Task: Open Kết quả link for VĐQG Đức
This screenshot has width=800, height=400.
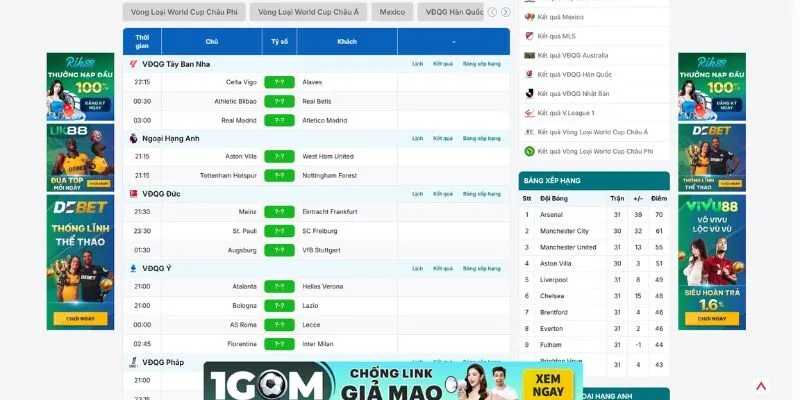Action: coord(443,194)
